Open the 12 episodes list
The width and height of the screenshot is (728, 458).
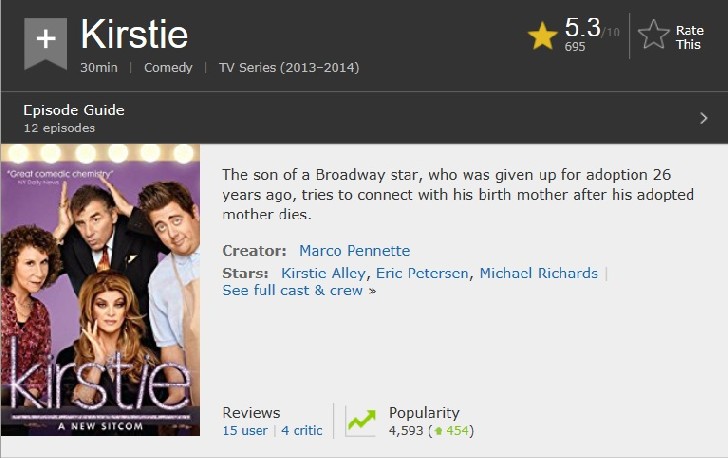(x=59, y=128)
